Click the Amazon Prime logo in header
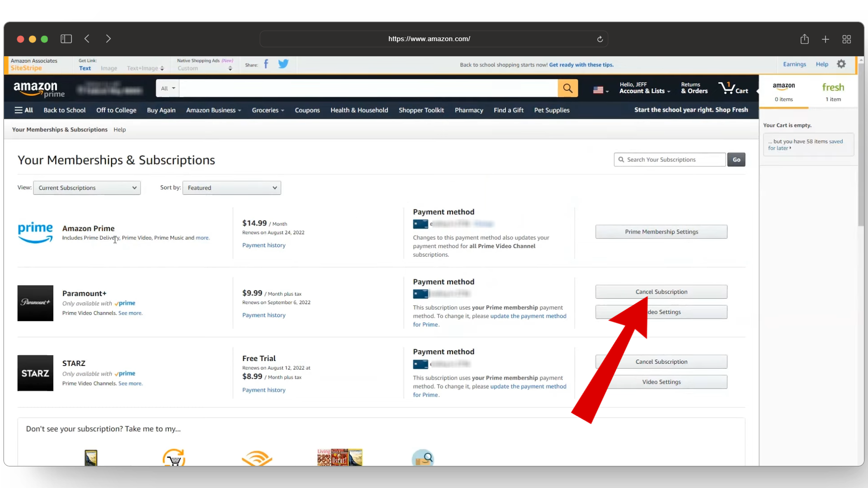The width and height of the screenshot is (868, 488). 39,89
